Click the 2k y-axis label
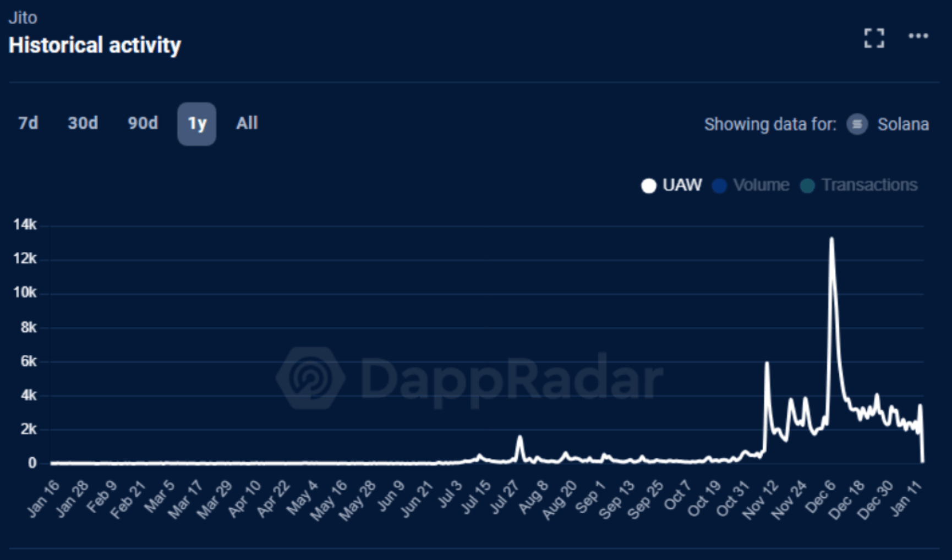The height and width of the screenshot is (560, 952). [28, 429]
